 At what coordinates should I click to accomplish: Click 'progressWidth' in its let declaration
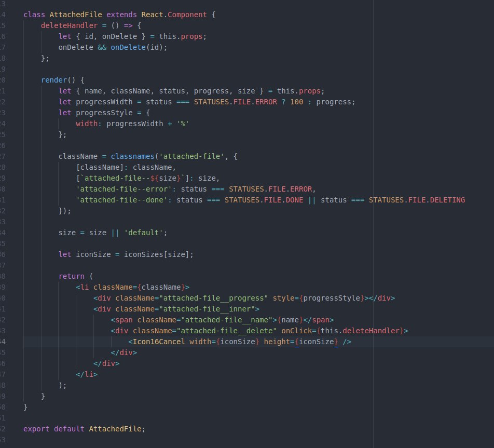[104, 102]
